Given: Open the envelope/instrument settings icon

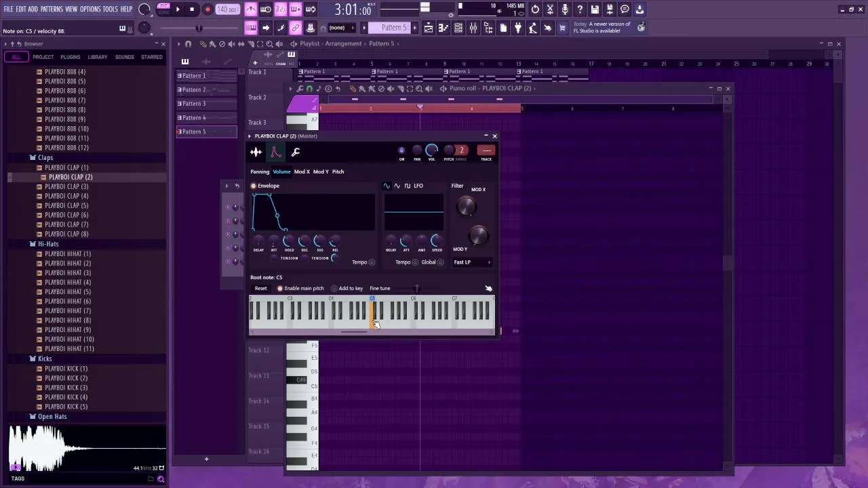Looking at the screenshot, I should point(276,152).
